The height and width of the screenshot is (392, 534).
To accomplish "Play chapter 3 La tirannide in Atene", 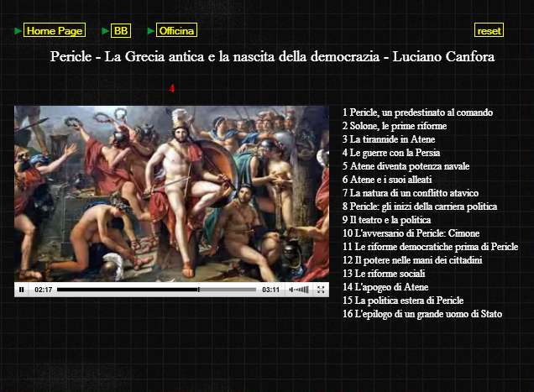I will tap(389, 139).
